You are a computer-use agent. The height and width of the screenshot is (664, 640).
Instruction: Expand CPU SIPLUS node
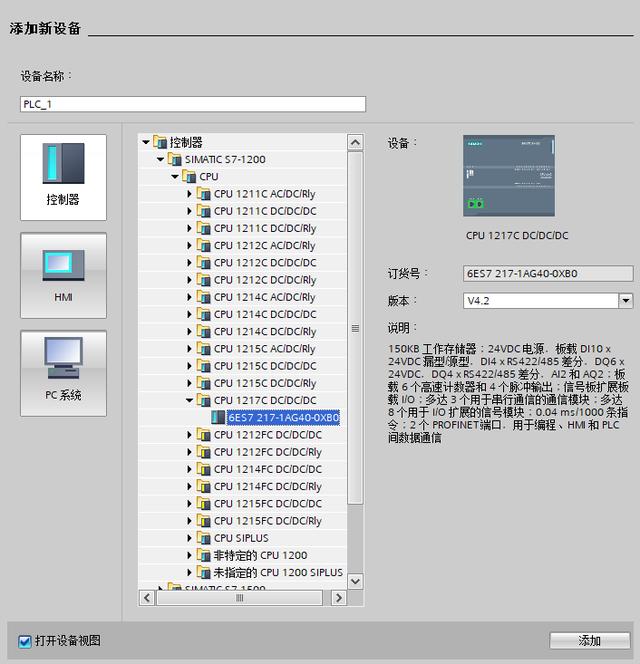189,538
